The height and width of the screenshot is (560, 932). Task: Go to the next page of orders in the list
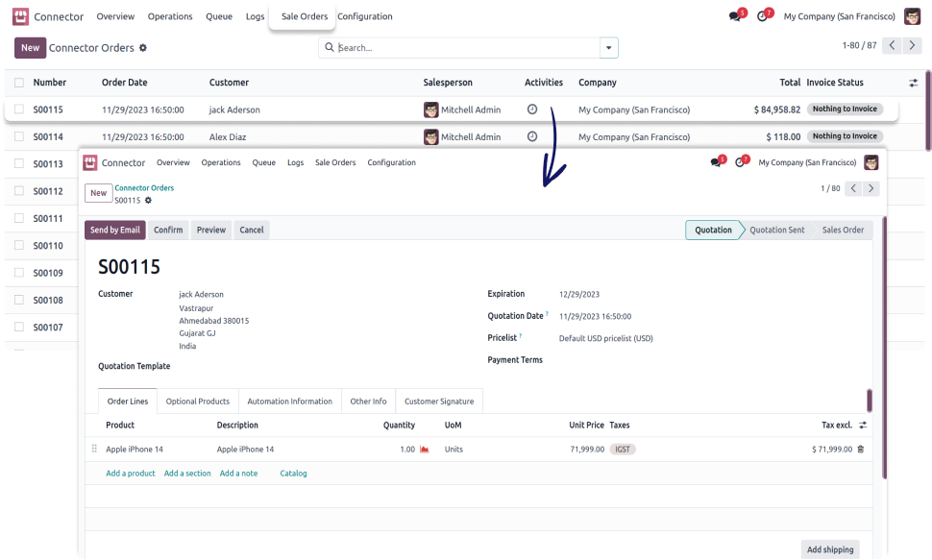click(x=912, y=45)
